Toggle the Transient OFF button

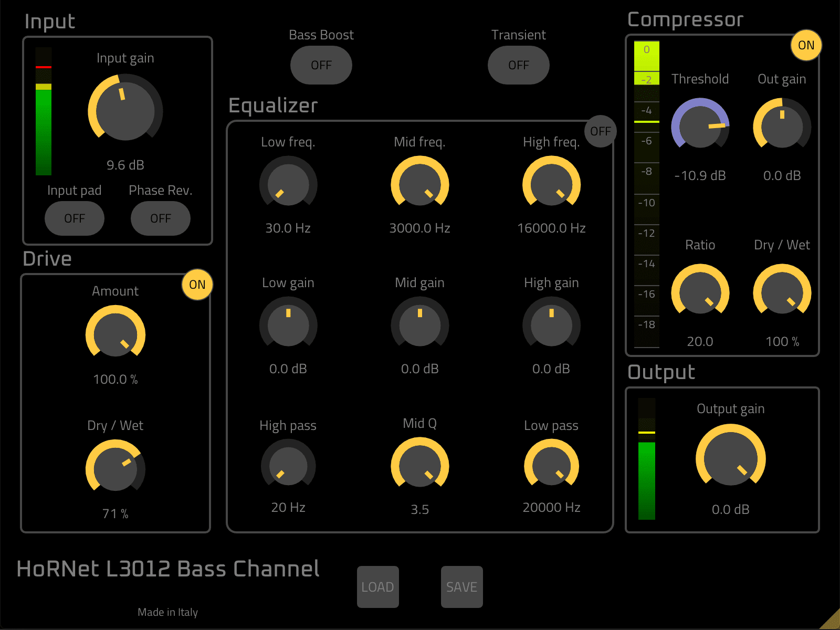[519, 65]
